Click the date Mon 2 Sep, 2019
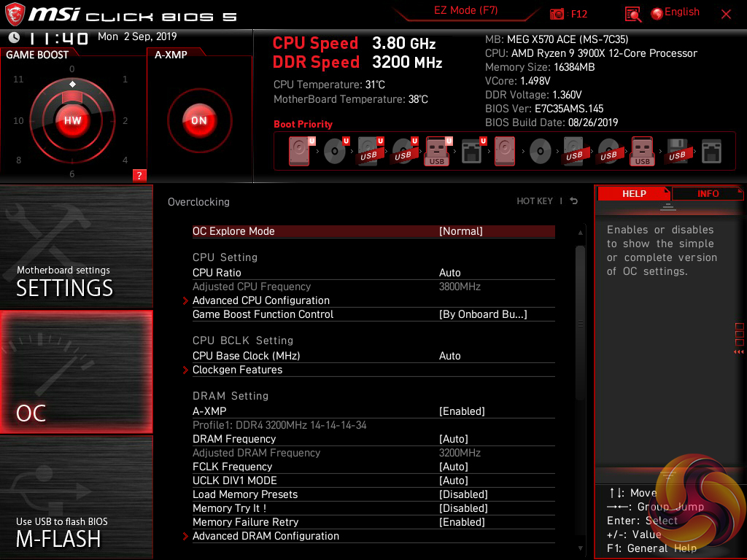 [x=137, y=36]
